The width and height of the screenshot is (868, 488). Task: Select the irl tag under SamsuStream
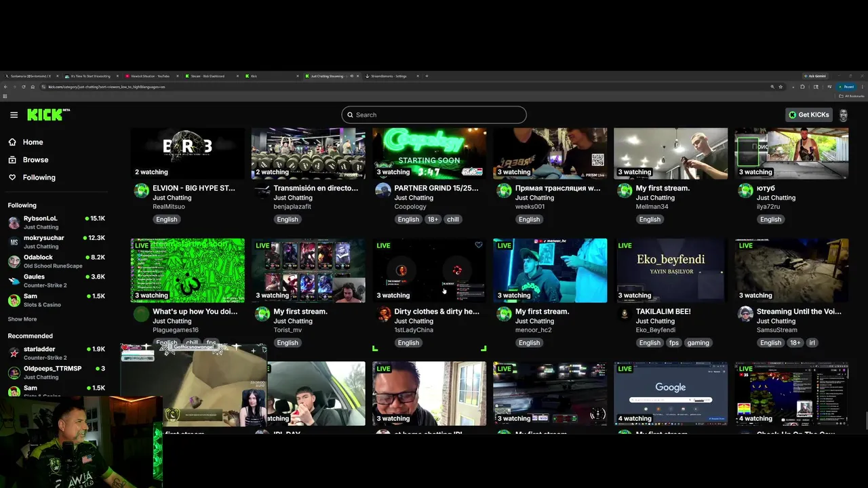point(812,343)
